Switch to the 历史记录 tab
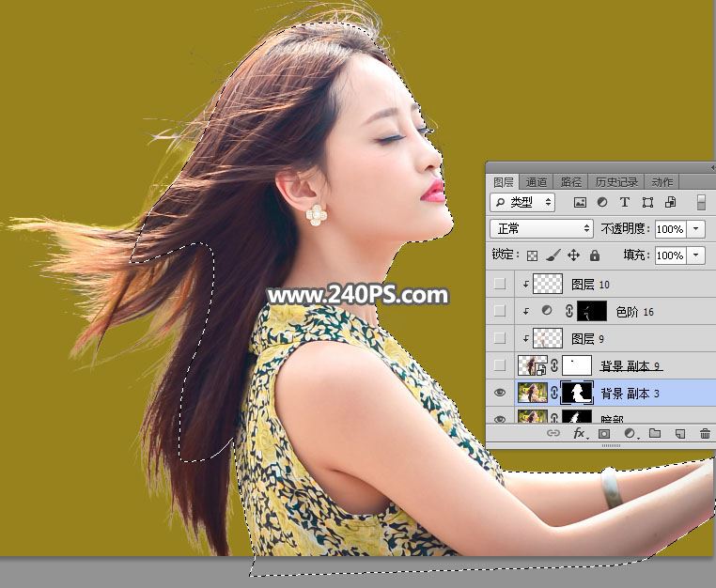This screenshot has width=716, height=588. (x=616, y=182)
